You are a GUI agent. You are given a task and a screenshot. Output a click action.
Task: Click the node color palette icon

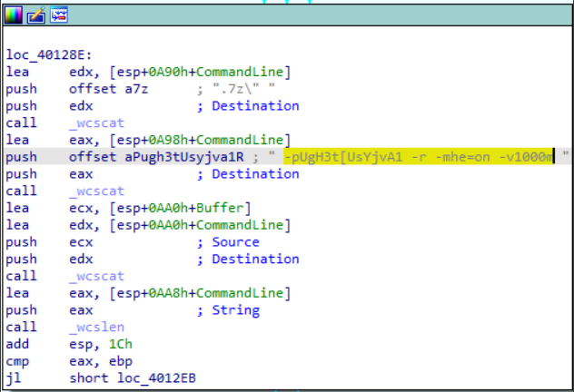[x=15, y=15]
